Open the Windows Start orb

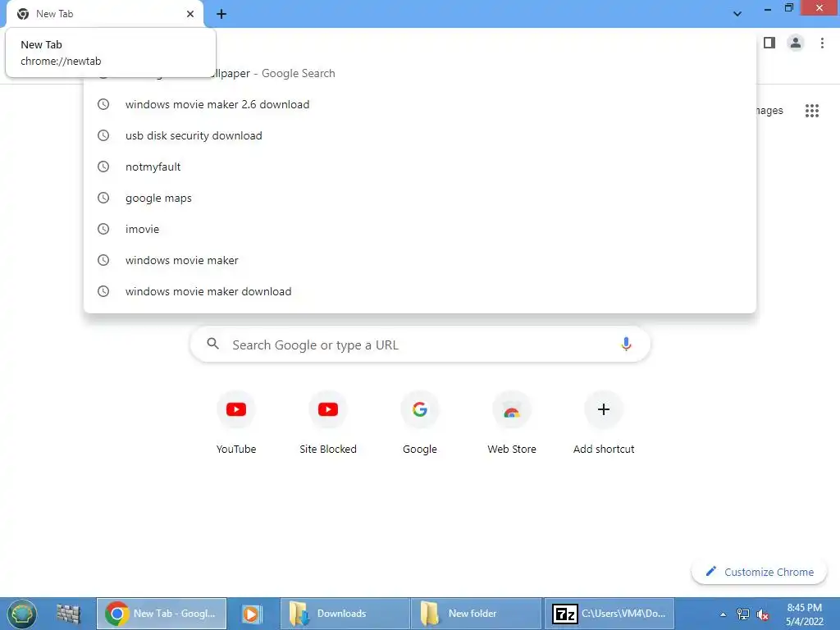(x=21, y=614)
